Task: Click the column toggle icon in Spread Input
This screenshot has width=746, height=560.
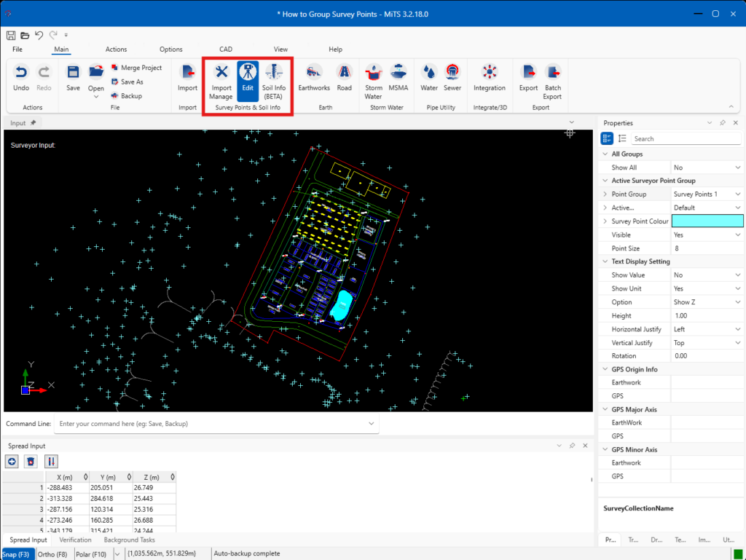Action: click(x=51, y=461)
